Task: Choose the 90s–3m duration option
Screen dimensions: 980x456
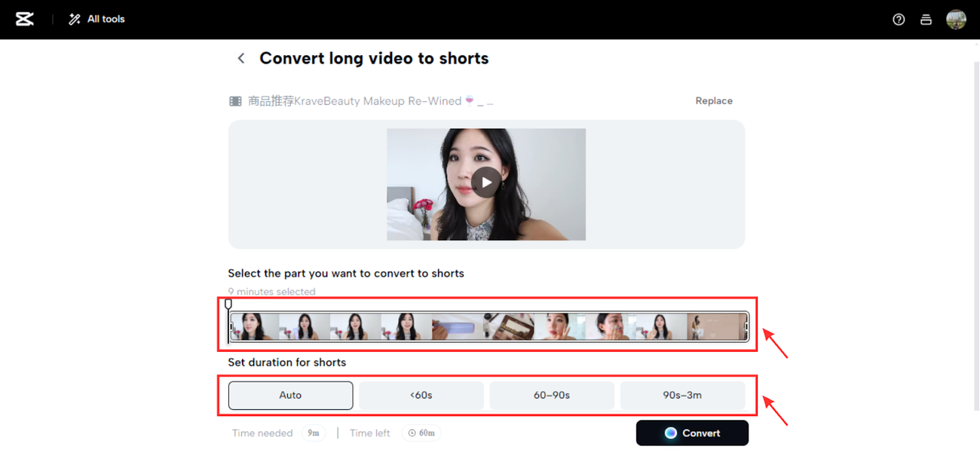Action: click(x=682, y=395)
